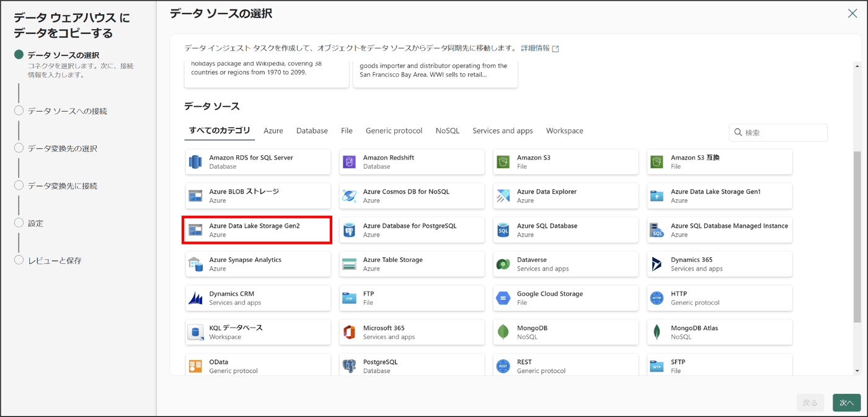Image resolution: width=868 pixels, height=417 pixels.
Task: Click the 戻る button
Action: [810, 403]
